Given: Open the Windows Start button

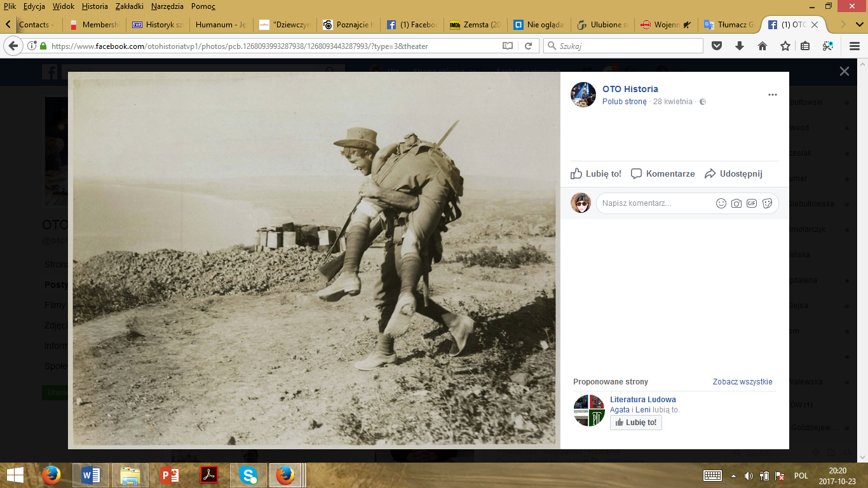Looking at the screenshot, I should pyautogui.click(x=15, y=475).
